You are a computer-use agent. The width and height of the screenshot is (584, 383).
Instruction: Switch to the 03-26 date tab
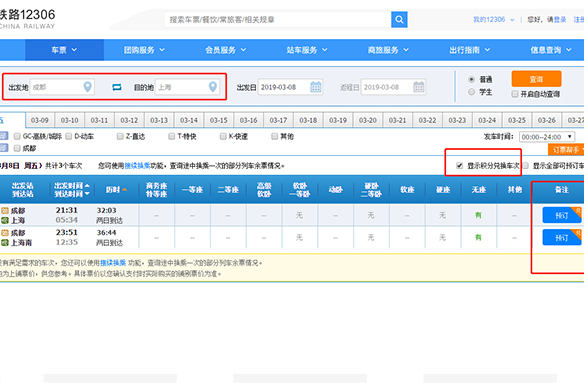[546, 120]
